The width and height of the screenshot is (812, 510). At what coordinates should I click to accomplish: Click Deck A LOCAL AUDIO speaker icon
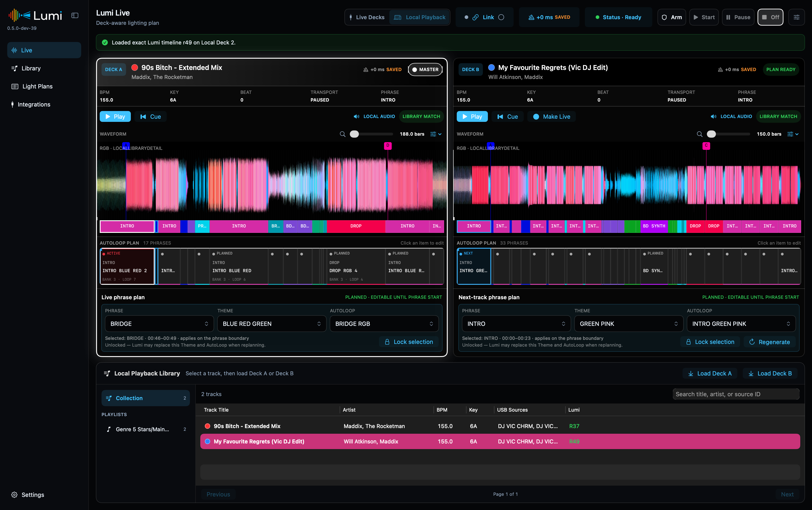coord(356,116)
